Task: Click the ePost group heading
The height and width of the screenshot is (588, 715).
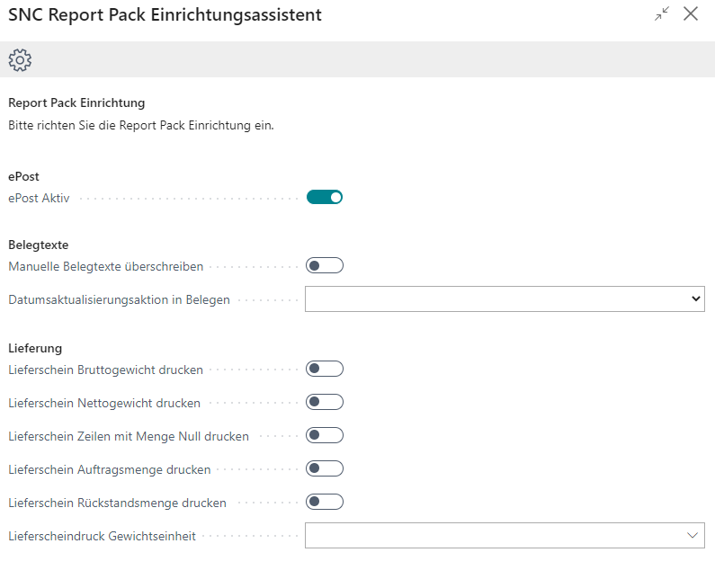Action: (23, 177)
